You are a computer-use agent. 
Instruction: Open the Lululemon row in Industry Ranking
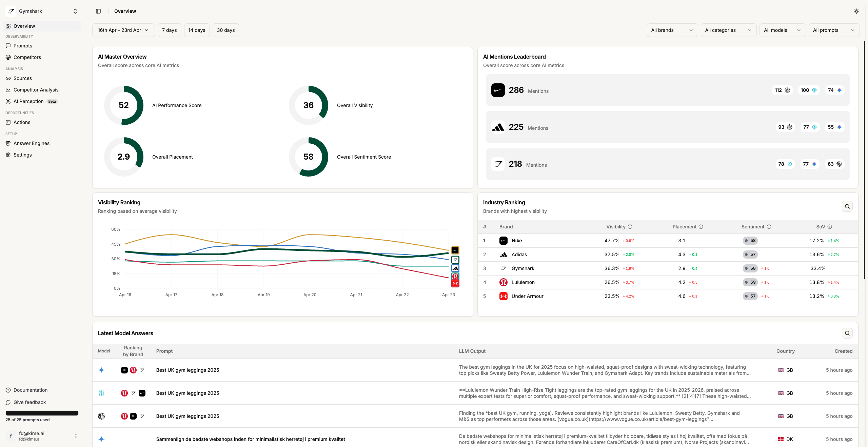[668, 282]
